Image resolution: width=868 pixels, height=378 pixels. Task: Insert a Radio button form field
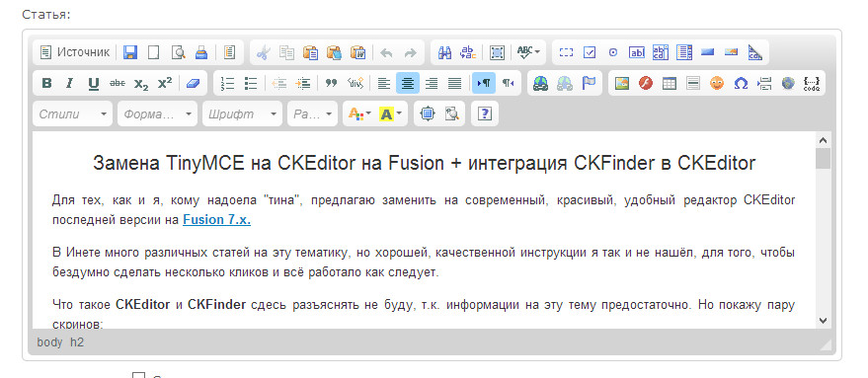click(x=613, y=52)
